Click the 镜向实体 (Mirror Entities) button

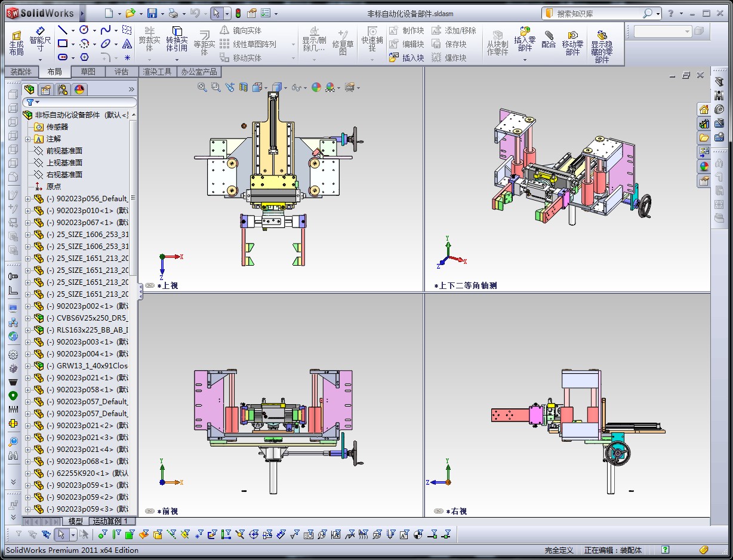pos(241,30)
